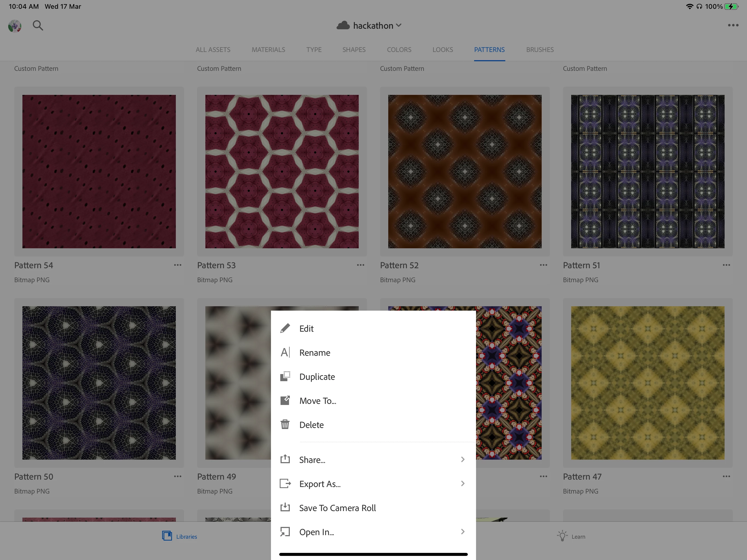Expand the Open In submenu chevron
Screen dimensions: 747x560
(x=463, y=532)
